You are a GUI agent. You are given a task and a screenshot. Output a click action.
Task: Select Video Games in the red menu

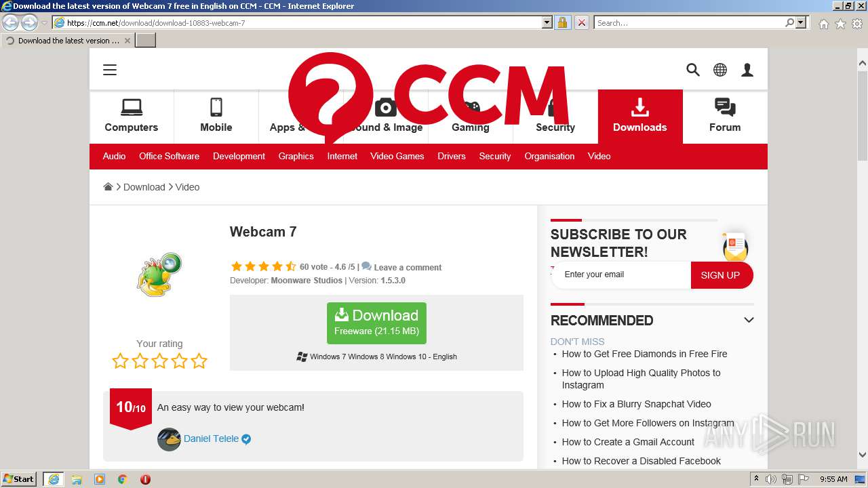(397, 156)
